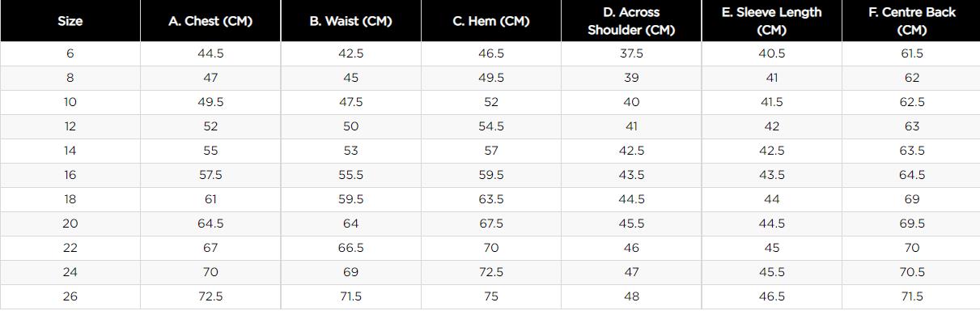Select the size 6 row label
The image size is (980, 311).
tap(70, 53)
